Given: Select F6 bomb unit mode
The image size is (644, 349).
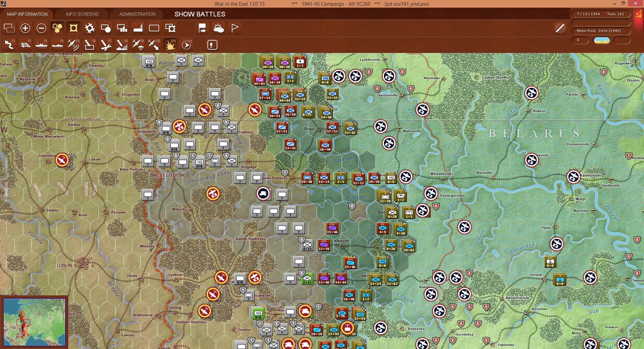Looking at the screenshot, I should click(90, 45).
